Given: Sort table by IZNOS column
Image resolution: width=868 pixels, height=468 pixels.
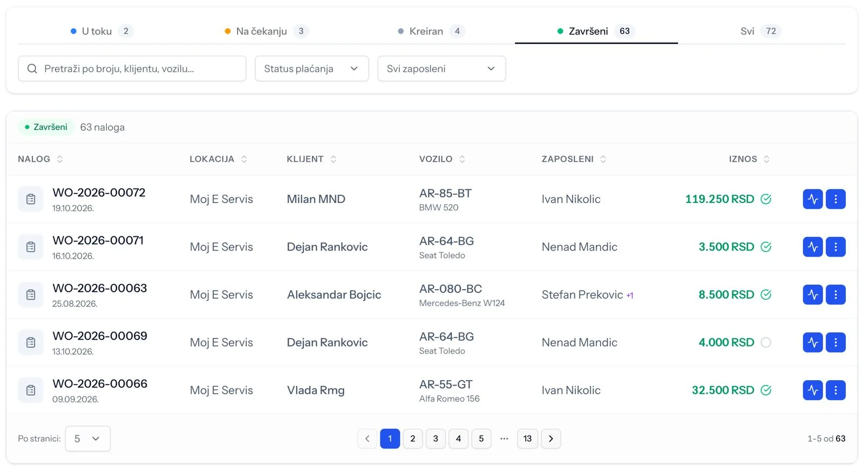Looking at the screenshot, I should click(x=749, y=159).
